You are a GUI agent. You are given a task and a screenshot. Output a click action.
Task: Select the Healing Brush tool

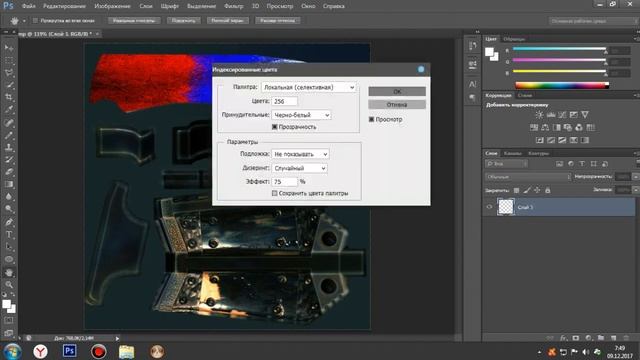[9, 123]
